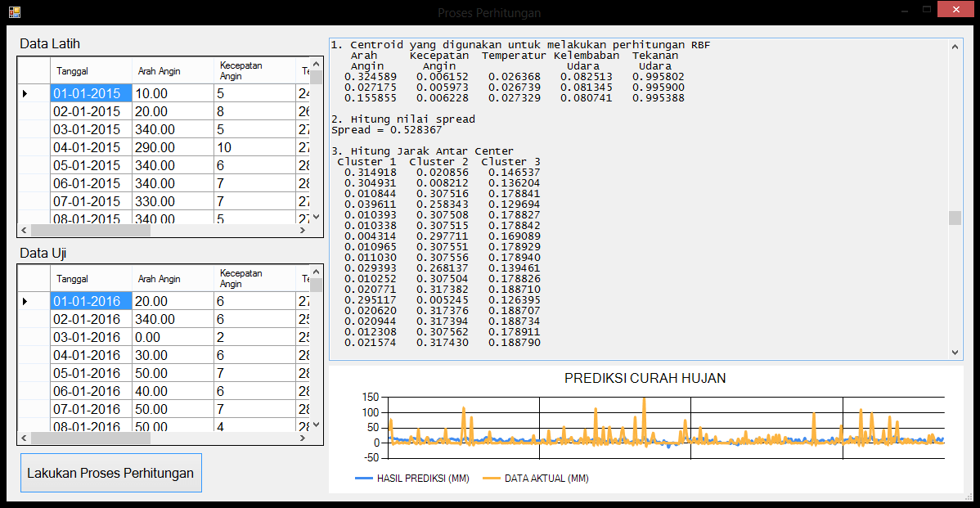The width and height of the screenshot is (980, 508).
Task: Click the application icon in title bar
Action: point(14,12)
